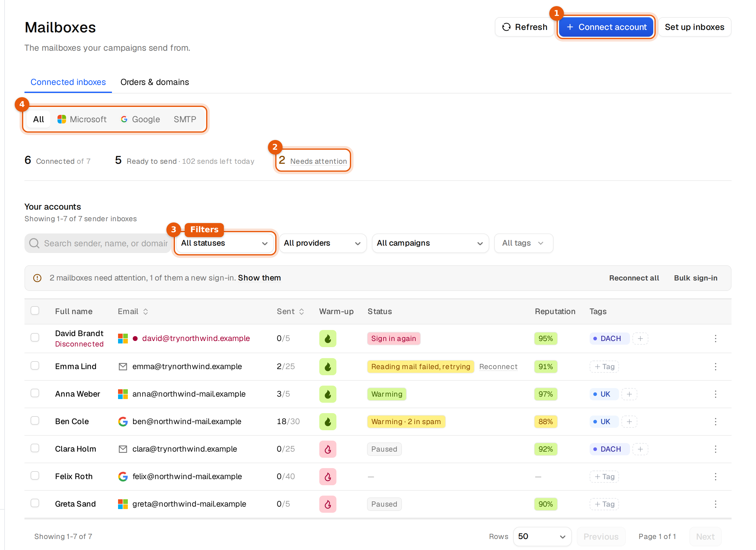Screen dimensions: 756x550
Task: Click the Microsoft logo beside anna@northwind-mail.example
Action: [123, 394]
